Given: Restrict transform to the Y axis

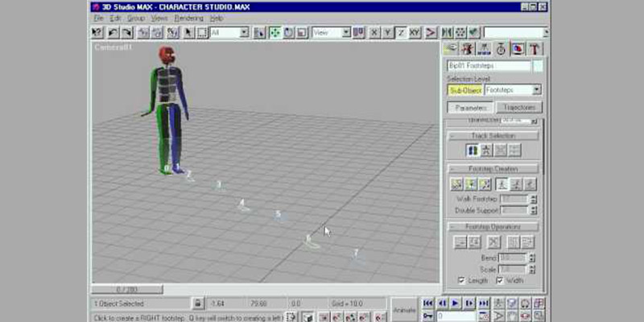Looking at the screenshot, I should 387,32.
